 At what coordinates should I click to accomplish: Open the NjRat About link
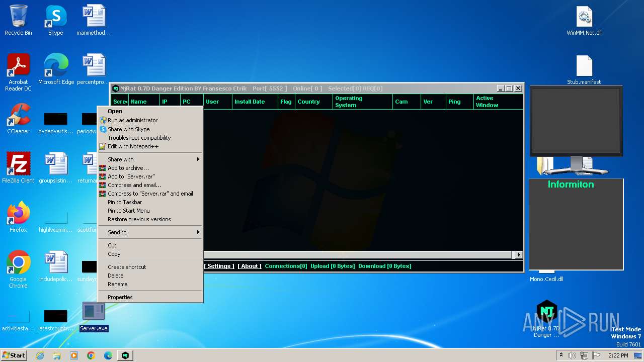click(x=250, y=266)
